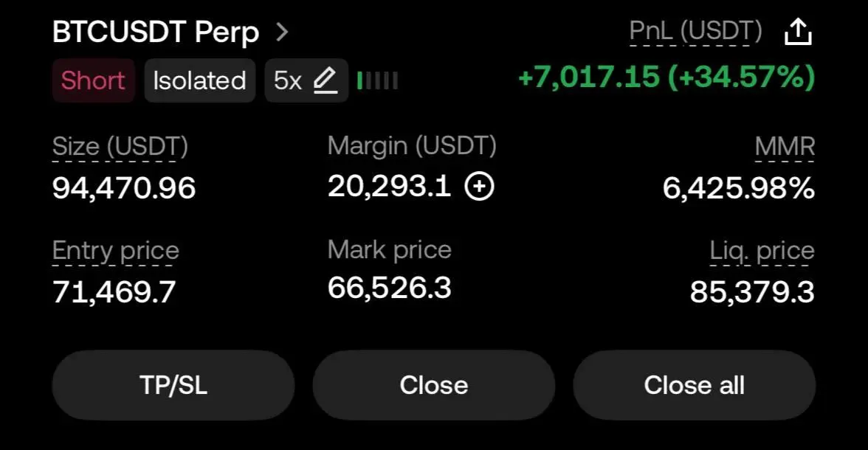Edit leverage with the pencil icon
Viewport: 868px width, 450px height.
click(x=325, y=81)
